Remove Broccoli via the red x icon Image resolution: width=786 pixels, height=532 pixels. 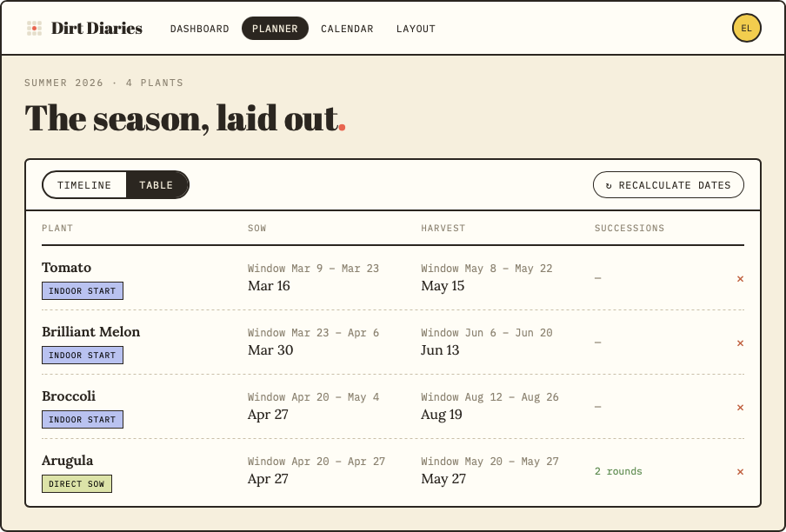[x=740, y=408]
